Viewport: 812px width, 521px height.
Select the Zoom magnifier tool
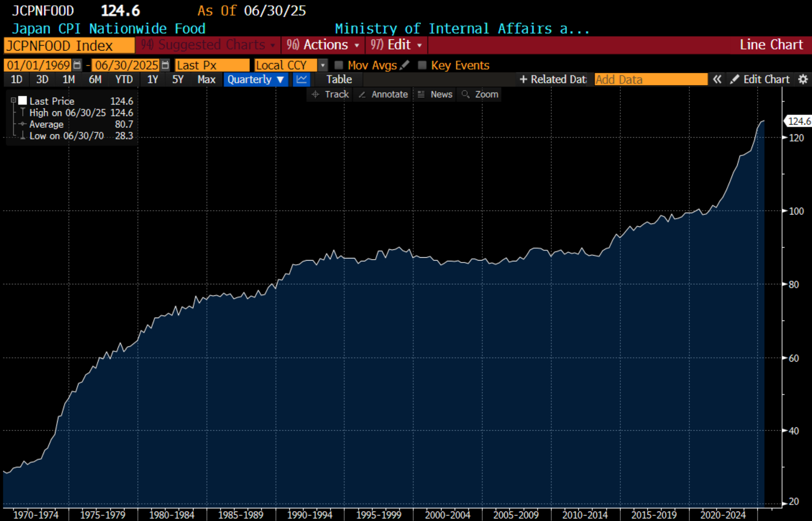click(x=480, y=95)
